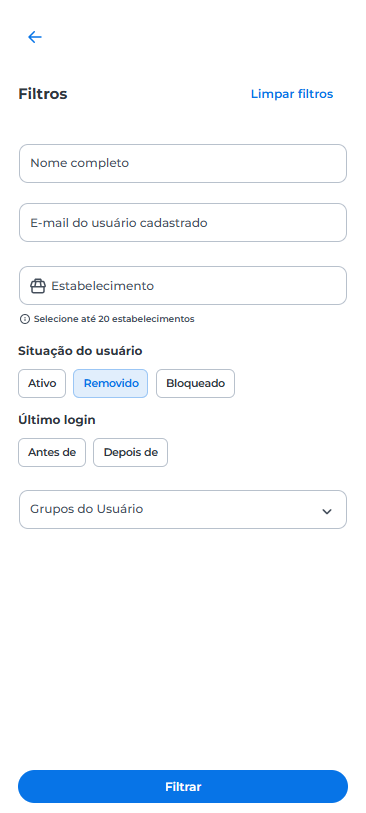Image resolution: width=366 pixels, height=813 pixels.
Task: Deselect the Removido status chip
Action: coord(110,384)
